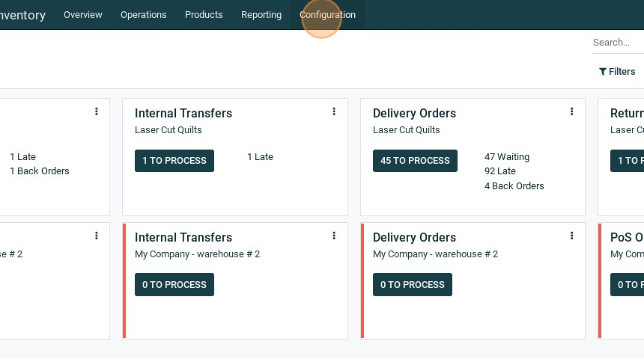Open the Operations menu

click(143, 15)
